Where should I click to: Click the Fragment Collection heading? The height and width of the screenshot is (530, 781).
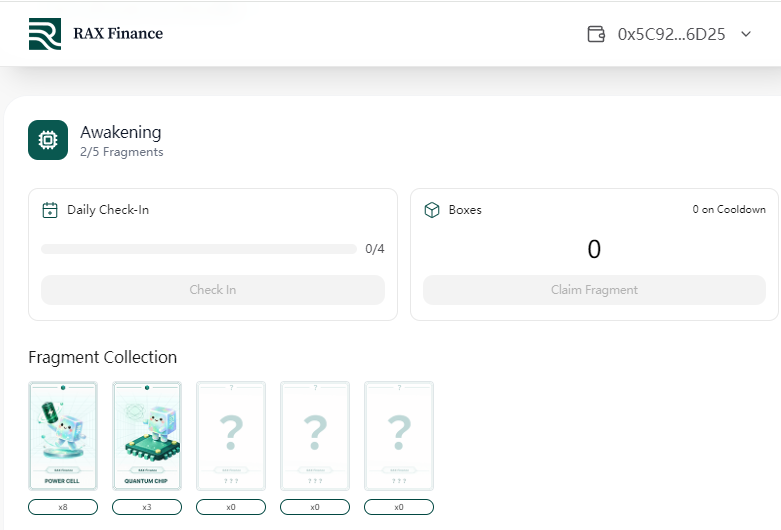pos(103,357)
